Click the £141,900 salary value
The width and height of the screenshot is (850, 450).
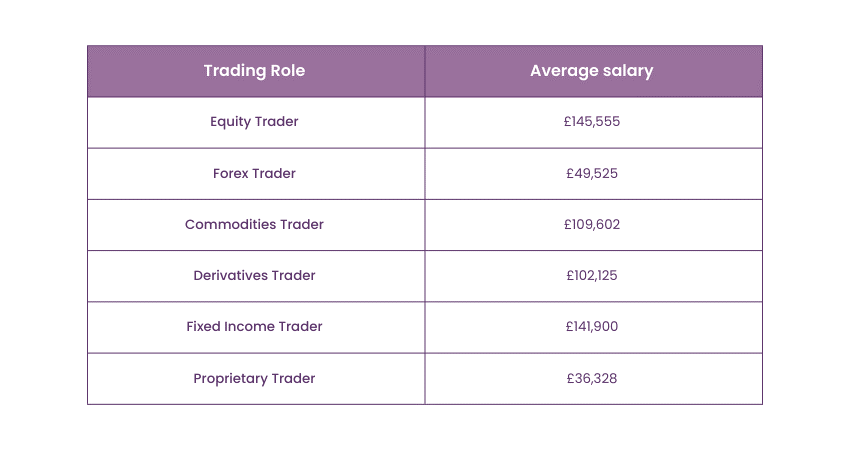coord(591,326)
